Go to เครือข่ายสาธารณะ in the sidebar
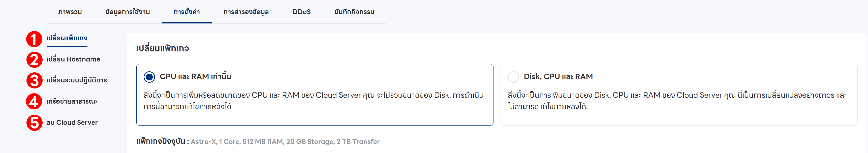This screenshot has width=868, height=153. [x=72, y=101]
